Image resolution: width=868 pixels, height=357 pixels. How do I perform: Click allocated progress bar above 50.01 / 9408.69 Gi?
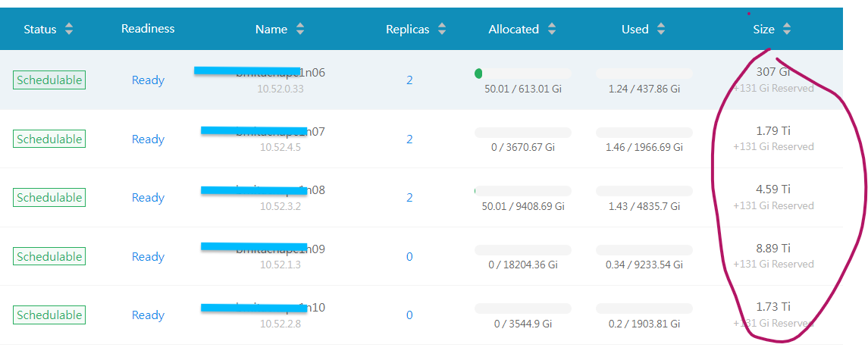click(522, 191)
